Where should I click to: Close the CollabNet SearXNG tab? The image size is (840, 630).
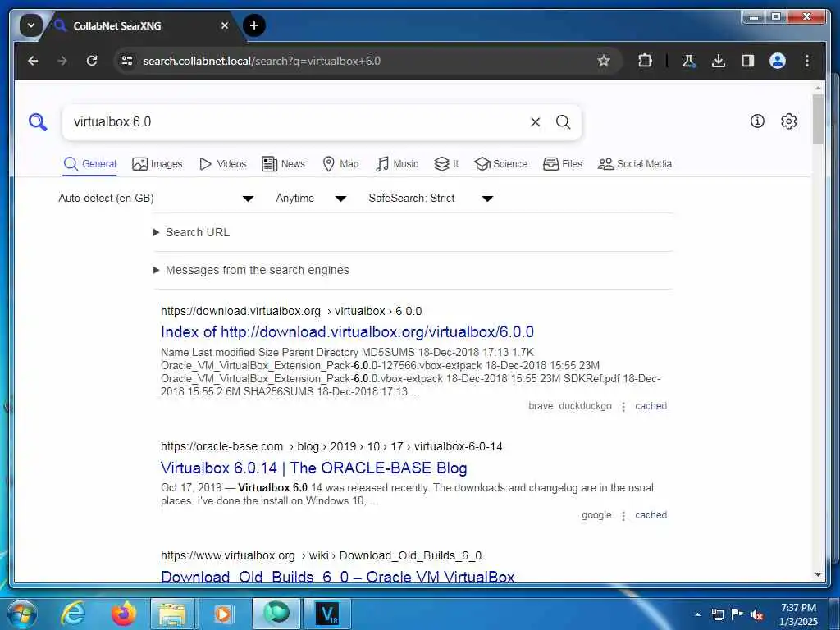pyautogui.click(x=225, y=25)
